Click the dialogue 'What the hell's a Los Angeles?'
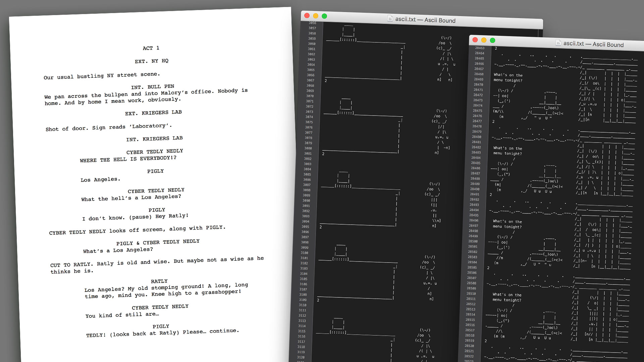Image resolution: width=644 pixels, height=362 pixels. coord(131,198)
